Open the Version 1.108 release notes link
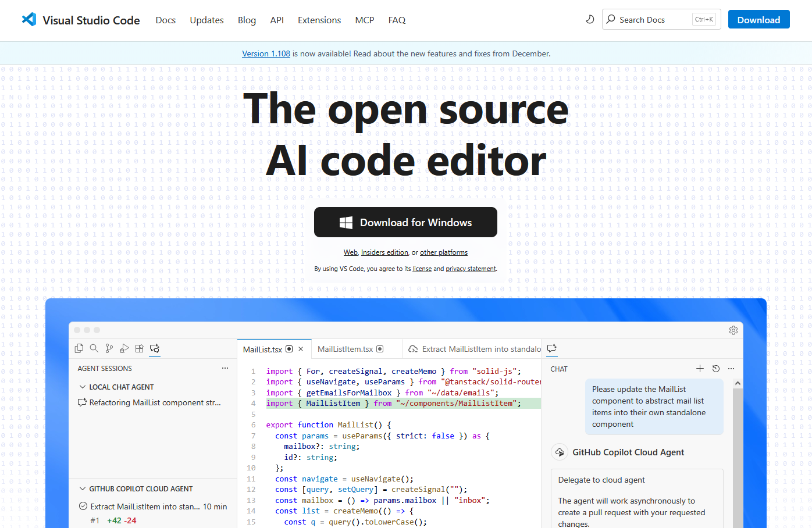This screenshot has width=812, height=528. click(x=266, y=53)
